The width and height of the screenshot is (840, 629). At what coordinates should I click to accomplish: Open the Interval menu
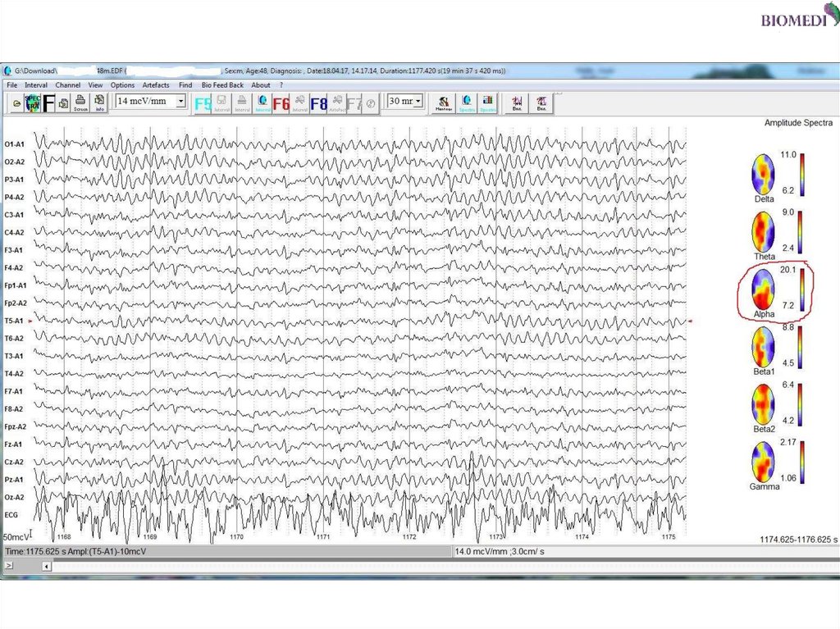pos(36,85)
